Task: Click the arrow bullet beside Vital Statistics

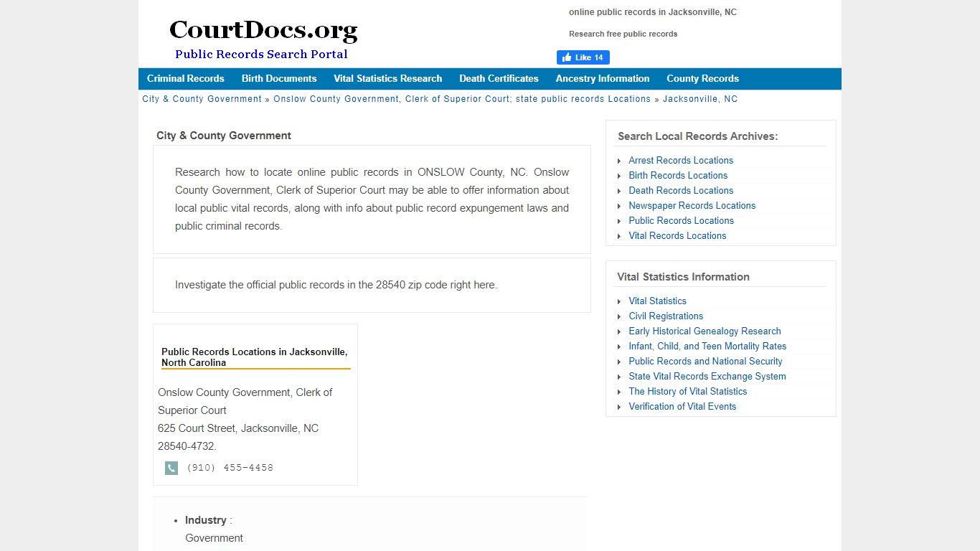Action: coord(620,301)
